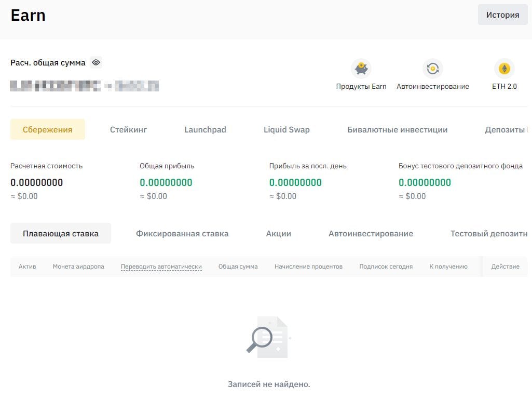Toggle balance visibility eye icon
Image resolution: width=532 pixels, height=400 pixels.
coord(96,62)
